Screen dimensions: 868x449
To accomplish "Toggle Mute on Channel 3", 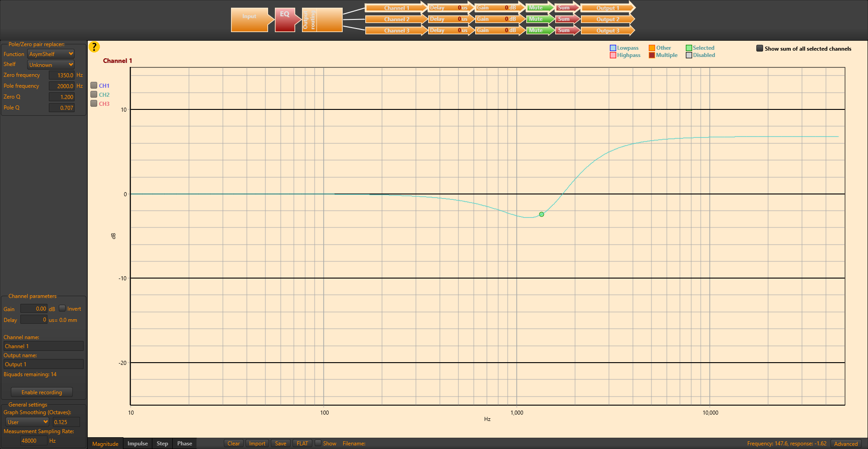I will [x=540, y=30].
